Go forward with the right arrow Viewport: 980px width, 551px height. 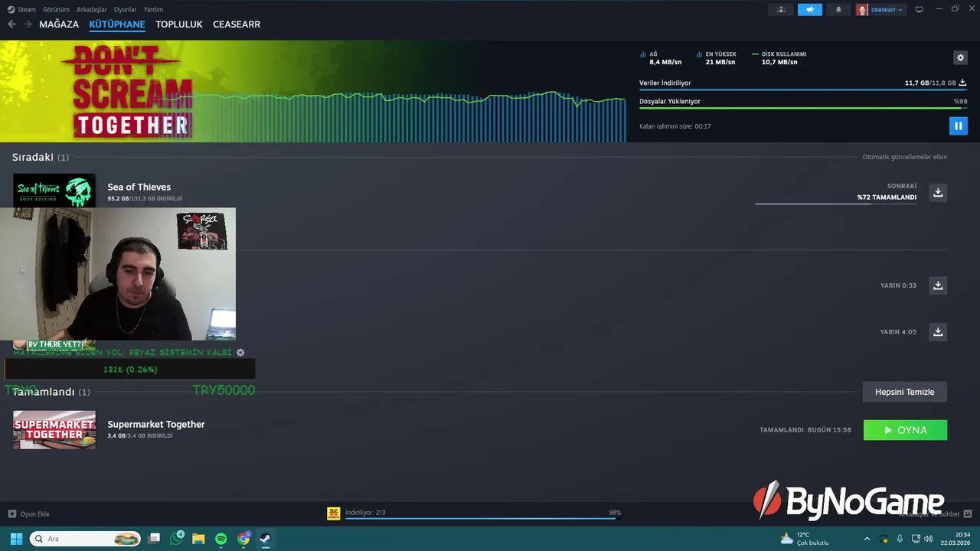(x=28, y=24)
